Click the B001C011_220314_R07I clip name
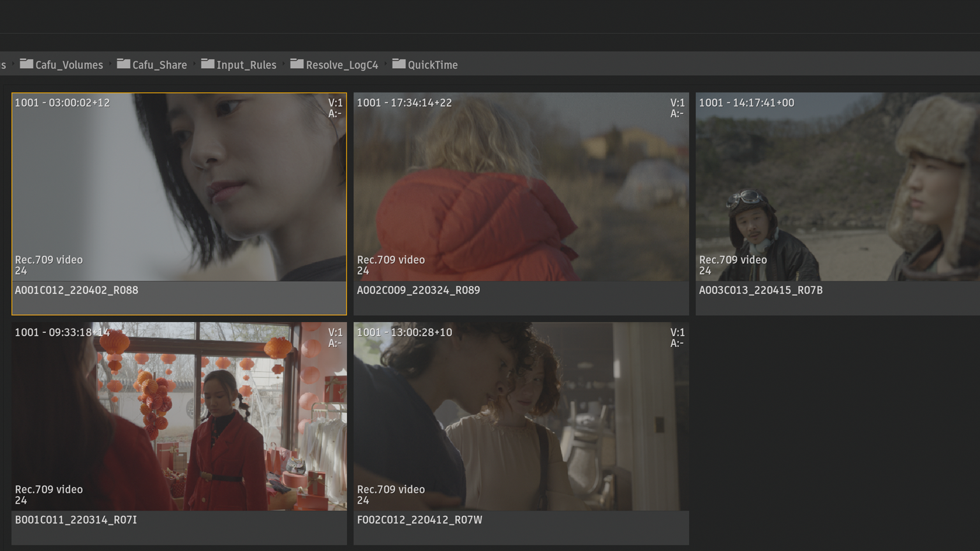This screenshot has width=980, height=551. pos(76,520)
